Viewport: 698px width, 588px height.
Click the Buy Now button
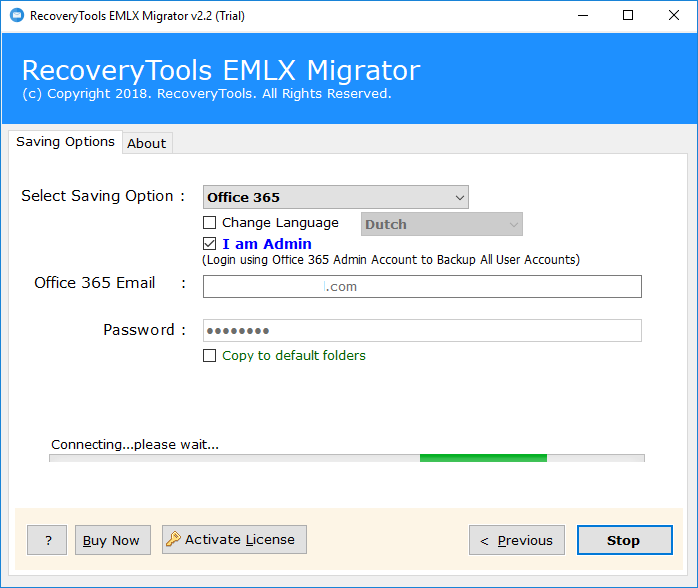[113, 540]
